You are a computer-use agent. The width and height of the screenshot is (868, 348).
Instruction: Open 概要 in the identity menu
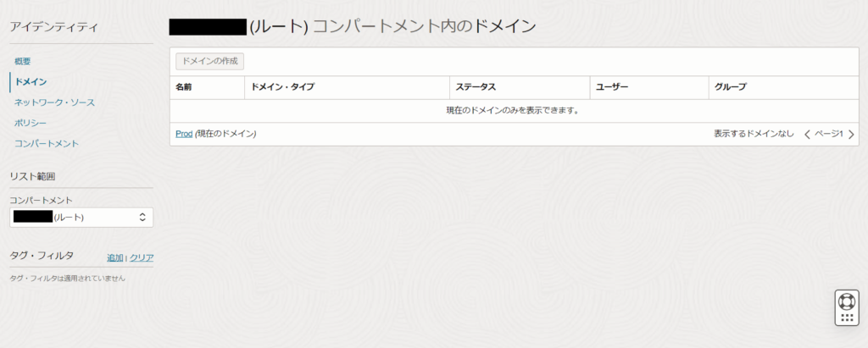coord(23,62)
